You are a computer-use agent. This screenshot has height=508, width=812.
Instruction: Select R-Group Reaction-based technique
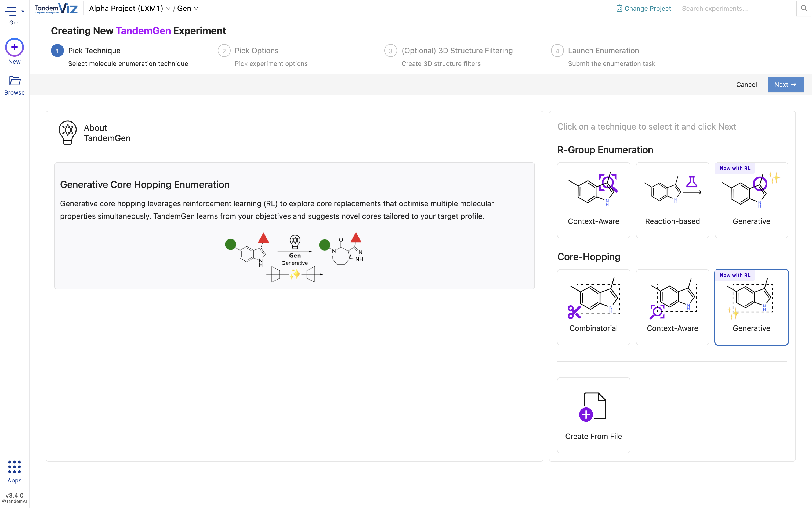coord(672,200)
